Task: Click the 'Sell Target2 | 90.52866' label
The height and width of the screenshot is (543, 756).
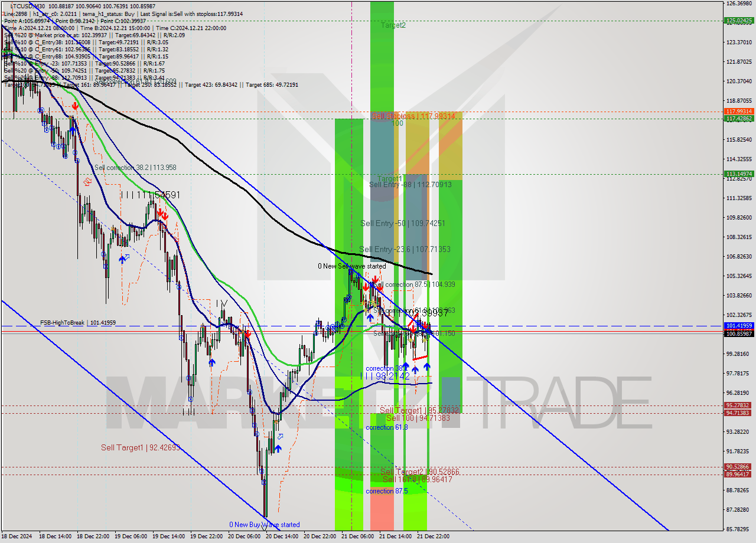Action: tap(419, 472)
